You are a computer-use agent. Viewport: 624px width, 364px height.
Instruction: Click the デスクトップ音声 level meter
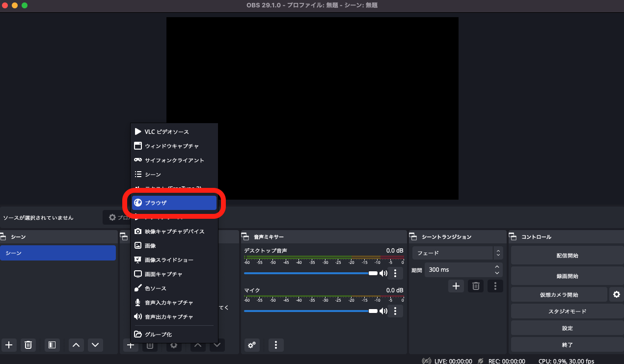[x=324, y=257]
